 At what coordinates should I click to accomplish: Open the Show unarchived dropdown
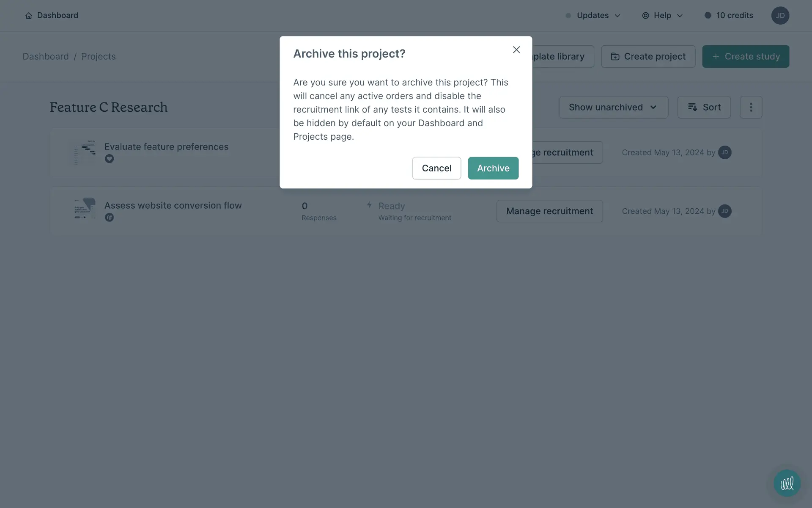613,107
